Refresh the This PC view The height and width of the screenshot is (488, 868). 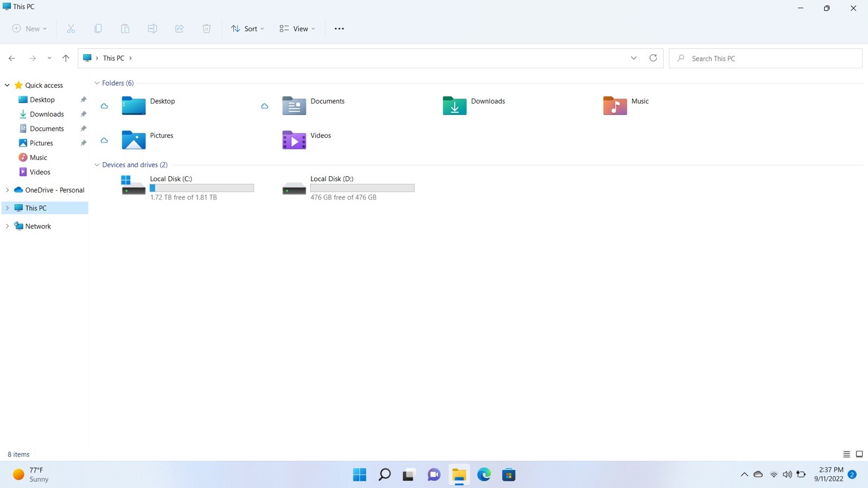(x=653, y=58)
